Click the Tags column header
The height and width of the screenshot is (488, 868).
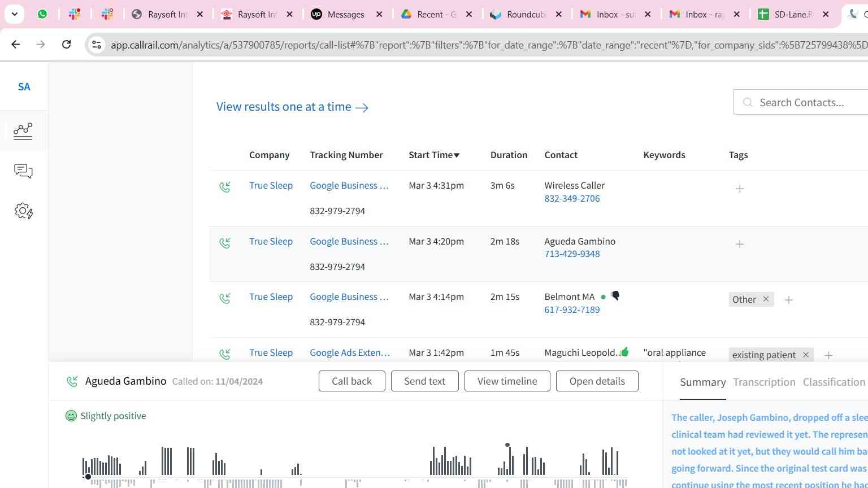[x=738, y=155]
